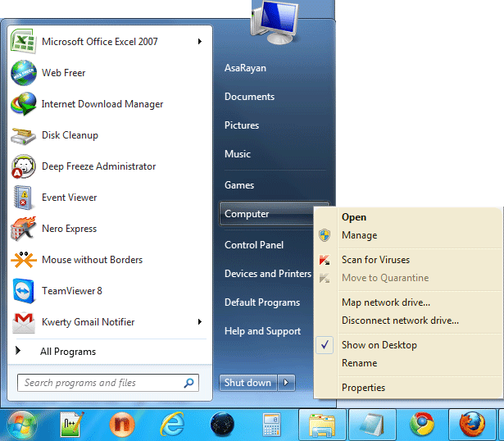Open the Shut down options arrow
This screenshot has height=441, width=504.
coord(286,383)
